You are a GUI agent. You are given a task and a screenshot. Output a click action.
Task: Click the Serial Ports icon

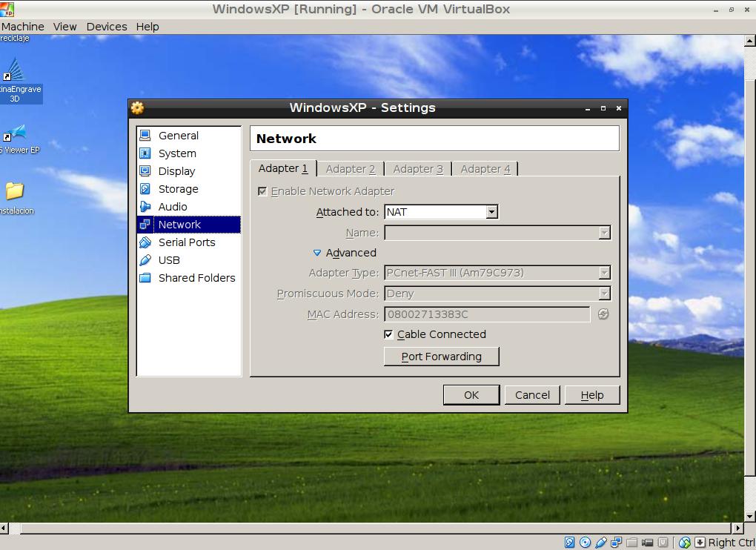coord(145,242)
